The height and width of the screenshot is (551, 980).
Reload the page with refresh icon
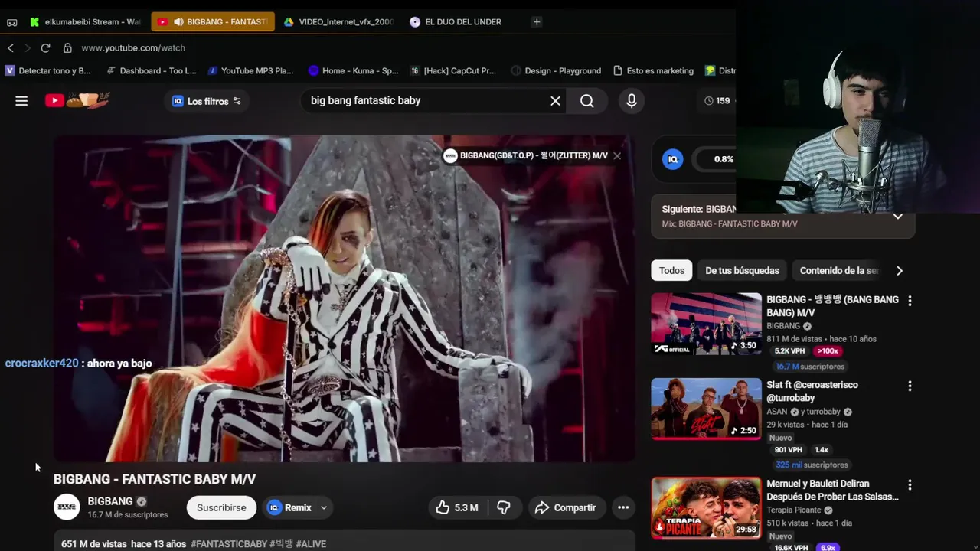[x=45, y=47]
